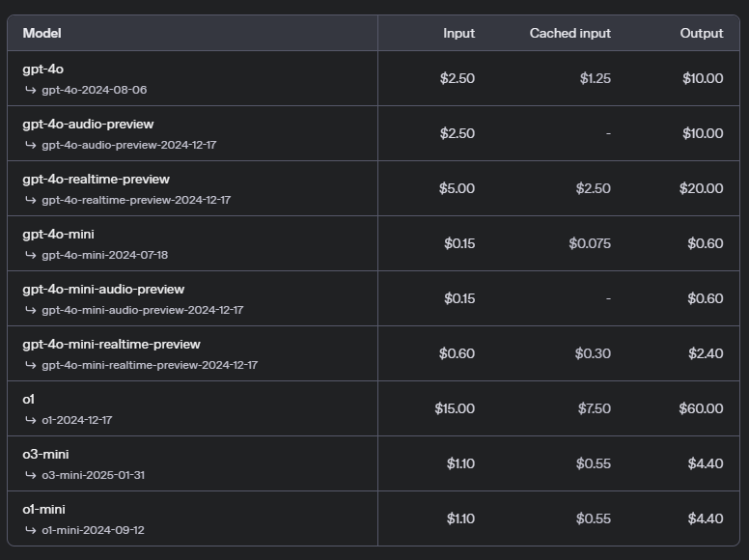
Task: Click the Cached input column header
Action: [x=569, y=33]
